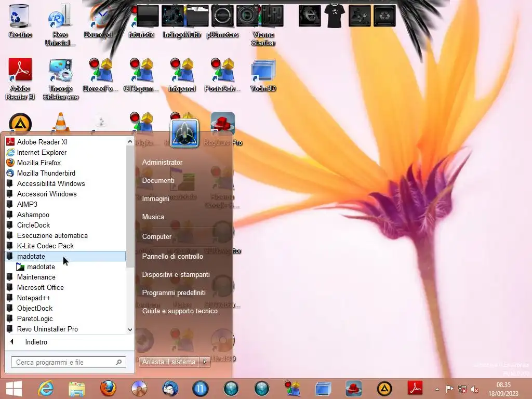Open the shutdown options arrow next to Arresta il sistema
The width and height of the screenshot is (532, 399).
[205, 362]
